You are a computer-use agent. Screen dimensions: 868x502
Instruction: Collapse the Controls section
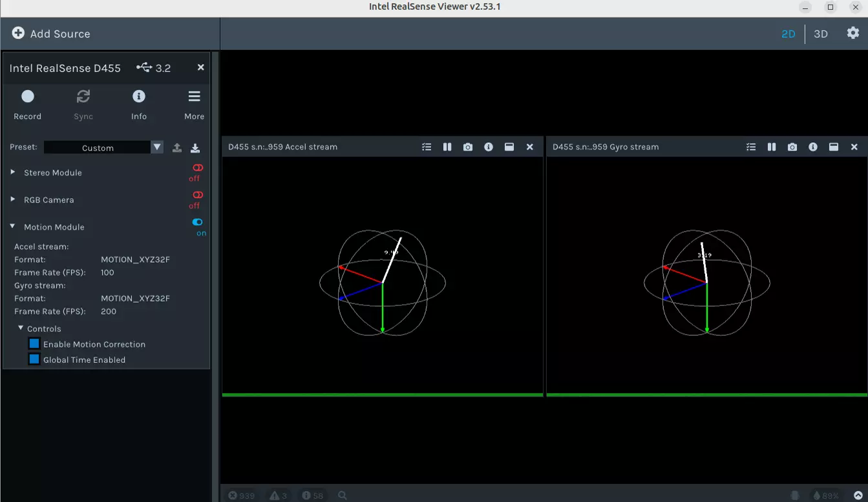(x=21, y=328)
